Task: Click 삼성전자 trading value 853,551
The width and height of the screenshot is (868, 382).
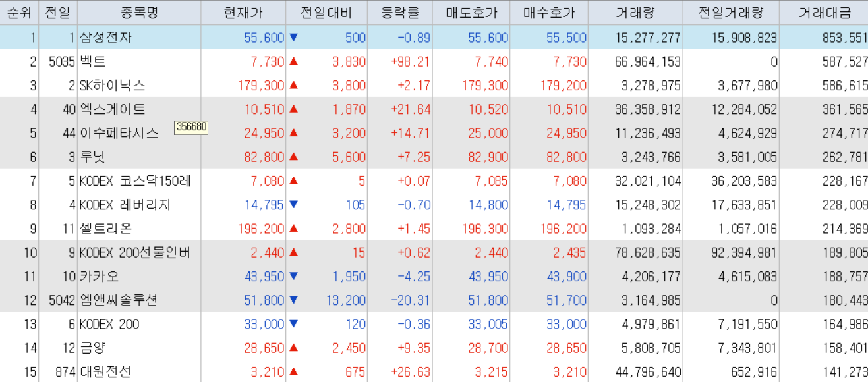Action: click(x=845, y=38)
